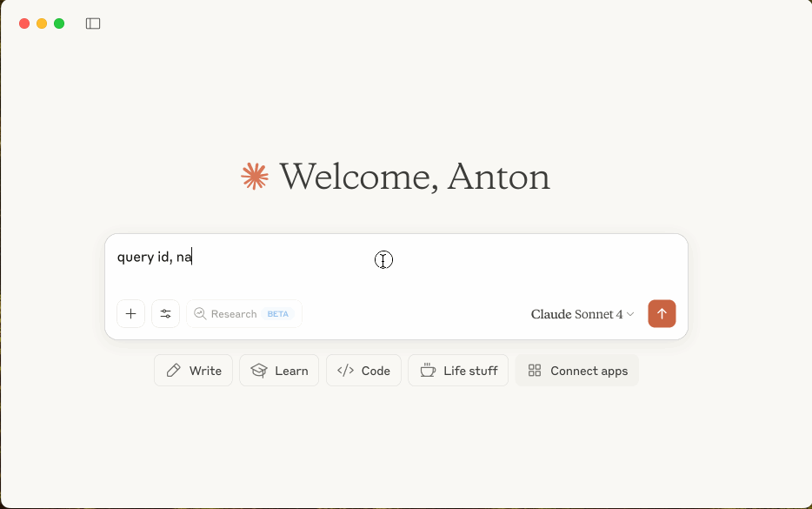Viewport: 812px width, 509px height.
Task: Click the Welcome, Anton heading
Action: click(x=415, y=177)
